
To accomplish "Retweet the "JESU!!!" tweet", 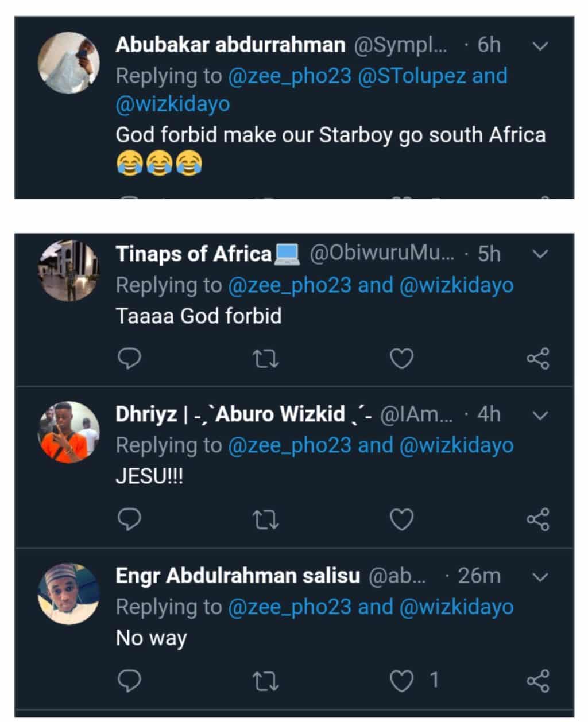I will click(x=266, y=519).
